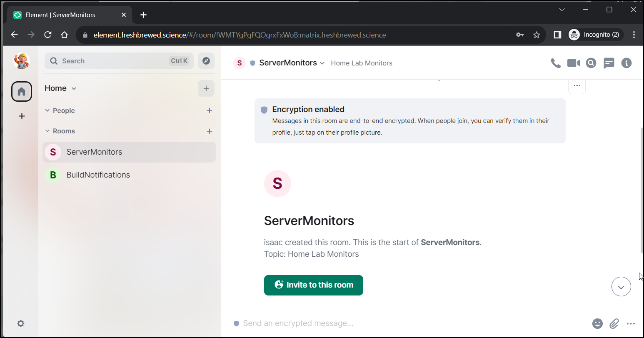Open quick settings gear icon

(x=21, y=323)
